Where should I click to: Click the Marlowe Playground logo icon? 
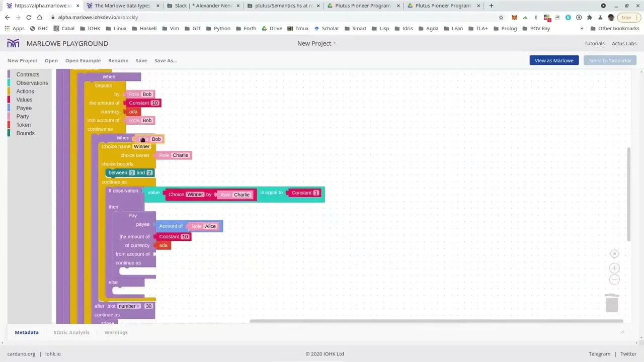point(13,44)
